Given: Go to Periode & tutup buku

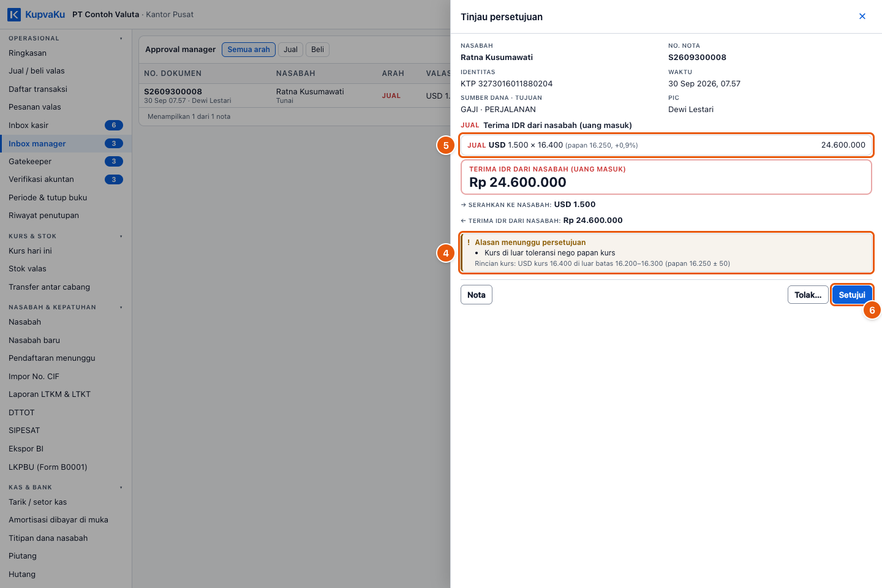Looking at the screenshot, I should tap(66, 198).
